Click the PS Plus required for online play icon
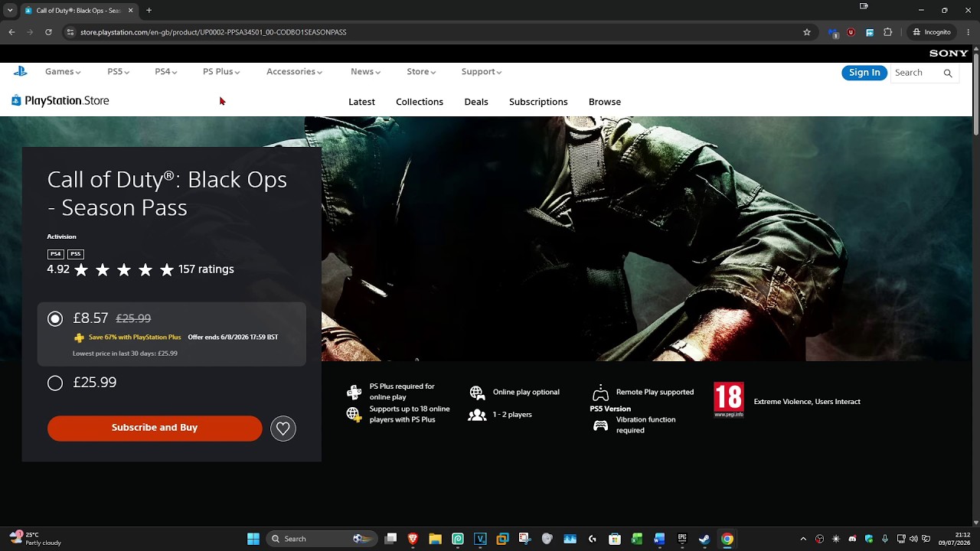Viewport: 980px width, 551px height. [354, 393]
